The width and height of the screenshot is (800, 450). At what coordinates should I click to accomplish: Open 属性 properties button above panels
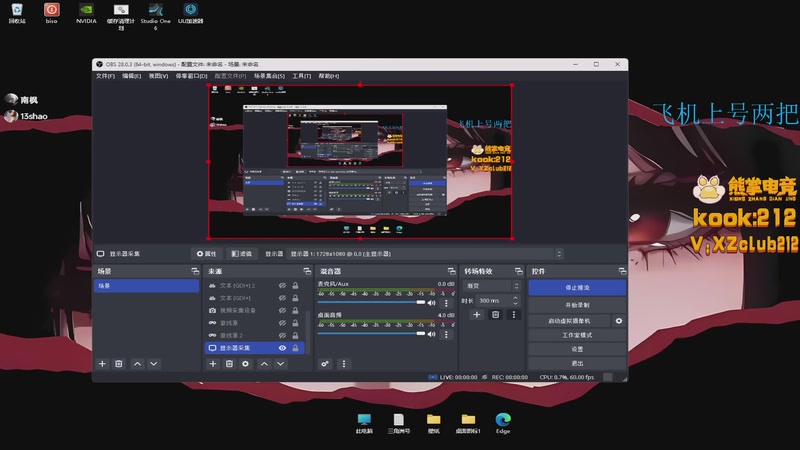pyautogui.click(x=206, y=254)
